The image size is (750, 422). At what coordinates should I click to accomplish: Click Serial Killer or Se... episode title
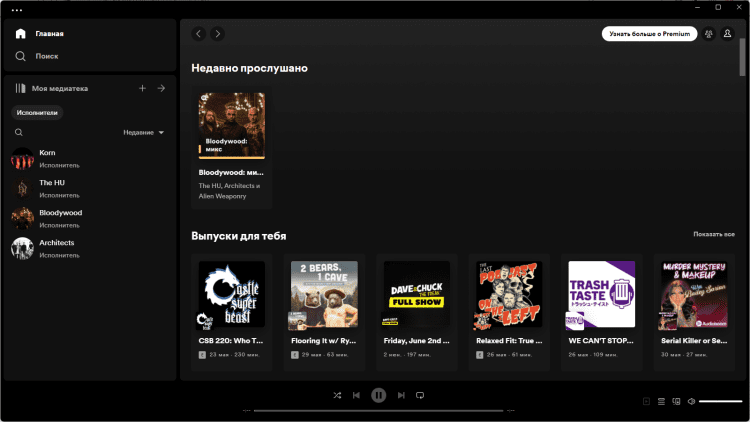click(x=694, y=341)
